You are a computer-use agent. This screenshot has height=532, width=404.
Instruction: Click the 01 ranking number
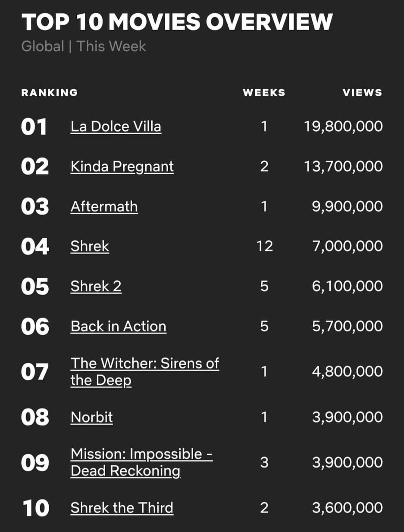(x=34, y=127)
